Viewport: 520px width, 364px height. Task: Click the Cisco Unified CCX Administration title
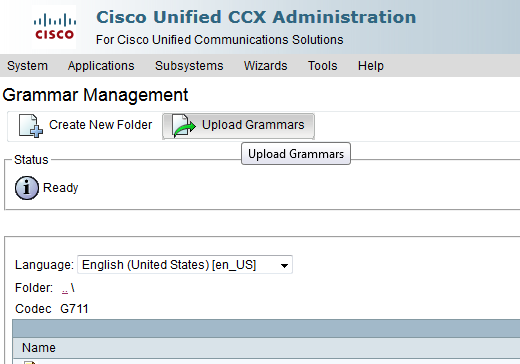[256, 17]
